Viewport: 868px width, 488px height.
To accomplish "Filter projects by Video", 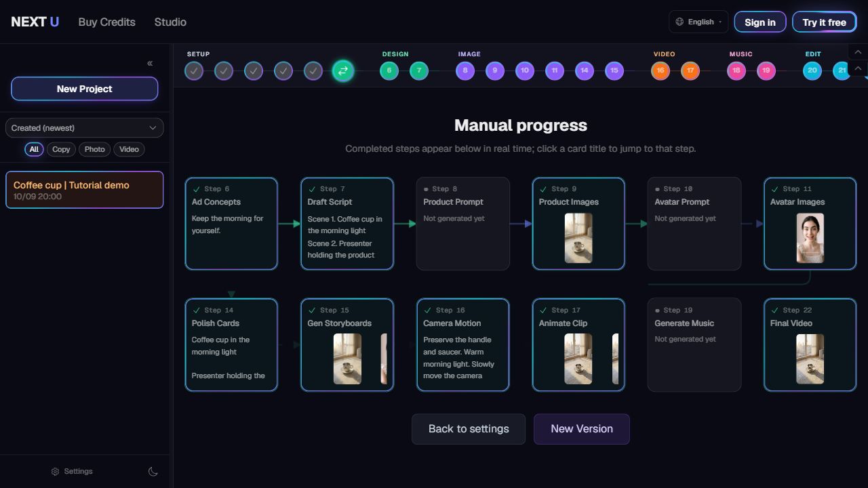I will coord(129,150).
